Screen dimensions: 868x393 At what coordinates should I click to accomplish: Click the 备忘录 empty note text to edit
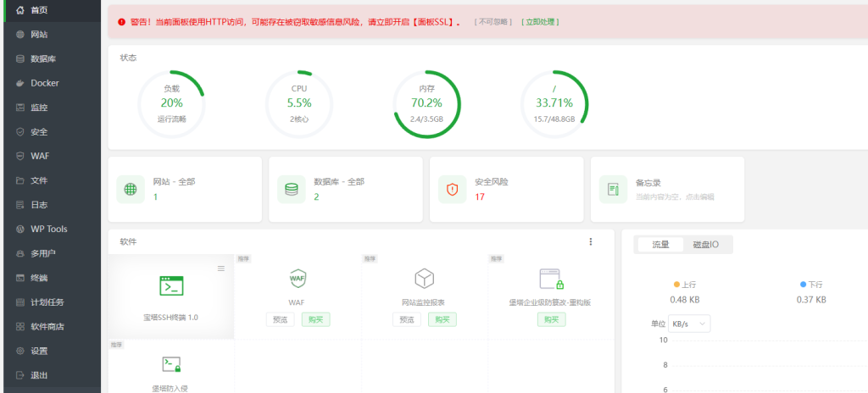(674, 197)
